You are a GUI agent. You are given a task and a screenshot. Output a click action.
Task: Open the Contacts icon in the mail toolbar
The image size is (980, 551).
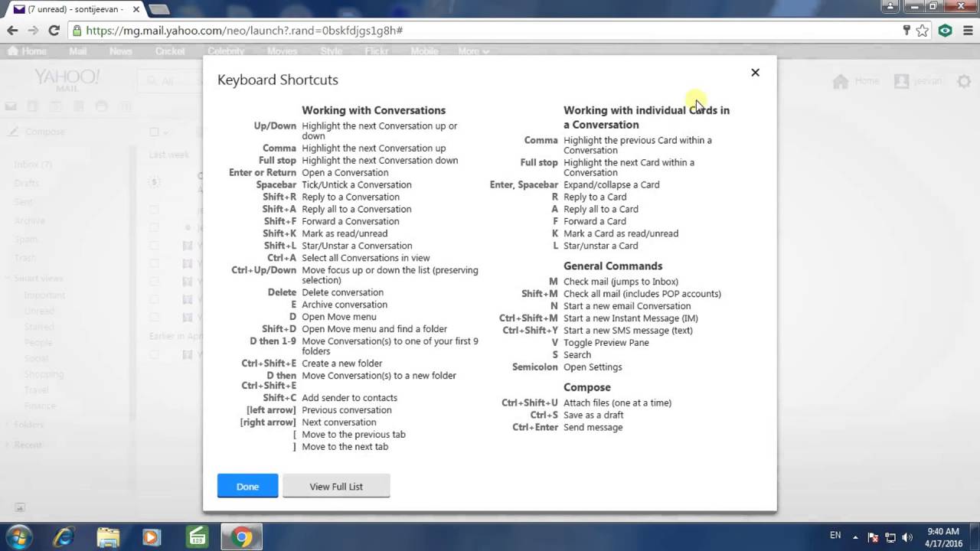(x=32, y=106)
